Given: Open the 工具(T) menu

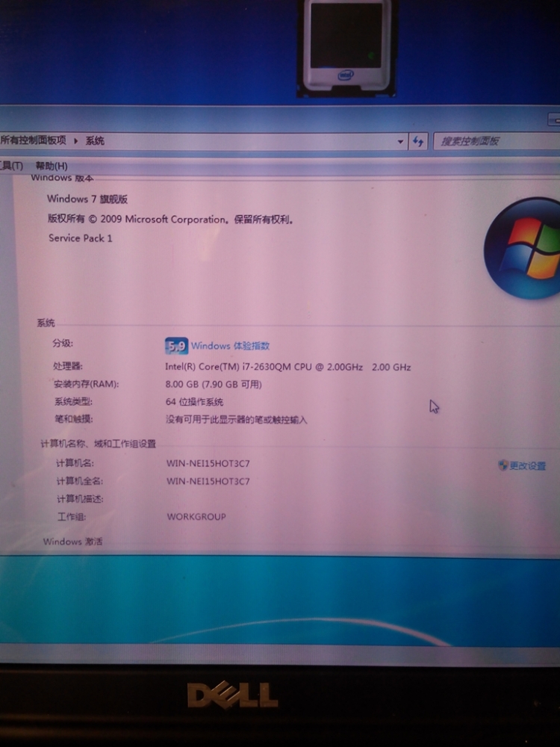Looking at the screenshot, I should click(11, 166).
